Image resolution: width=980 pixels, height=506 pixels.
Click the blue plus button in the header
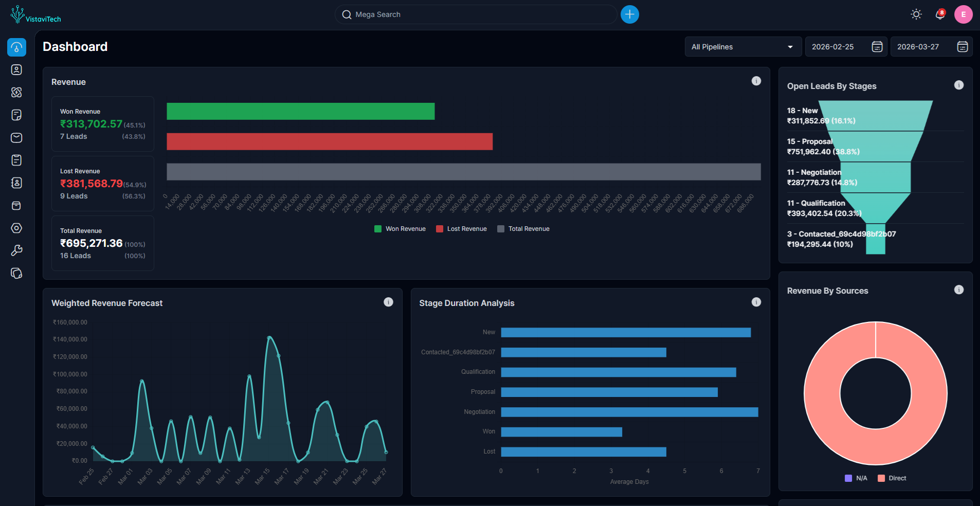629,14
